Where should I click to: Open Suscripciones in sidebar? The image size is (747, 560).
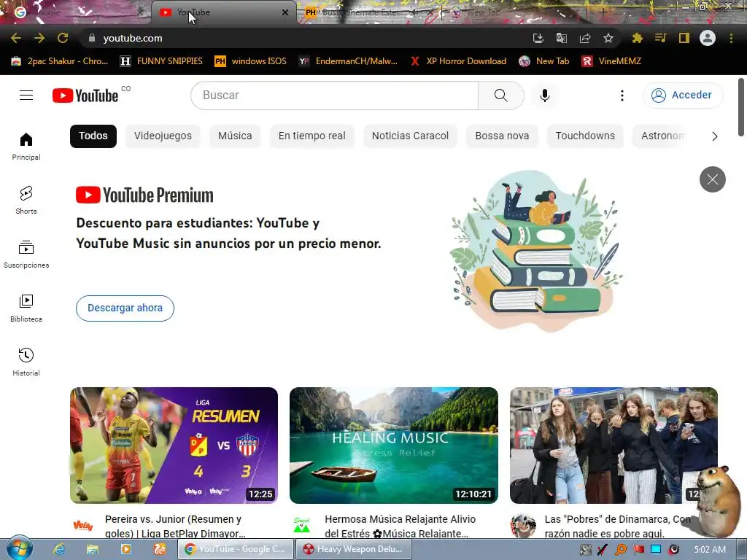pyautogui.click(x=26, y=254)
